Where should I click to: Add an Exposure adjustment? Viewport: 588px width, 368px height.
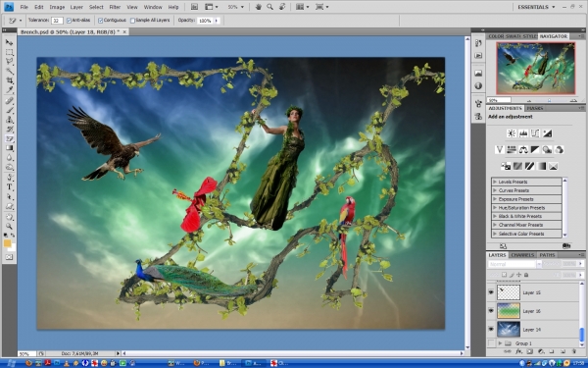[548, 133]
